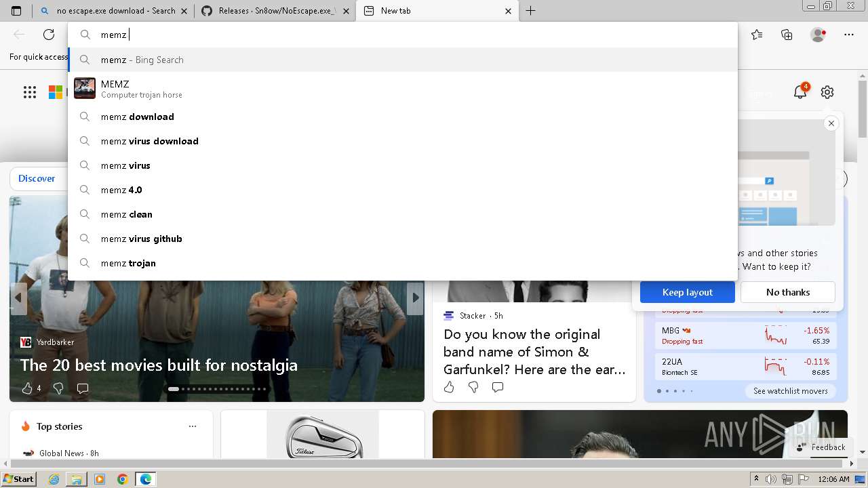Dislike the nostalgia movies story

click(x=58, y=388)
